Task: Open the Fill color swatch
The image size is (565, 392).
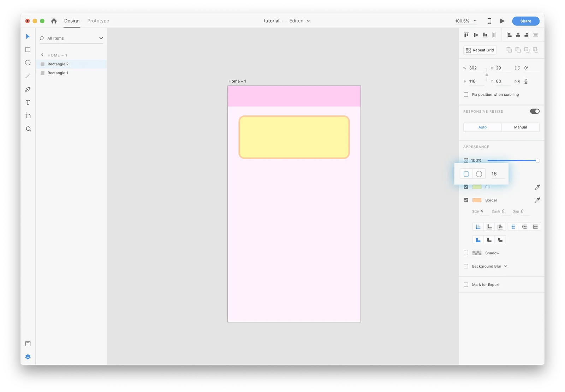Action: [477, 187]
